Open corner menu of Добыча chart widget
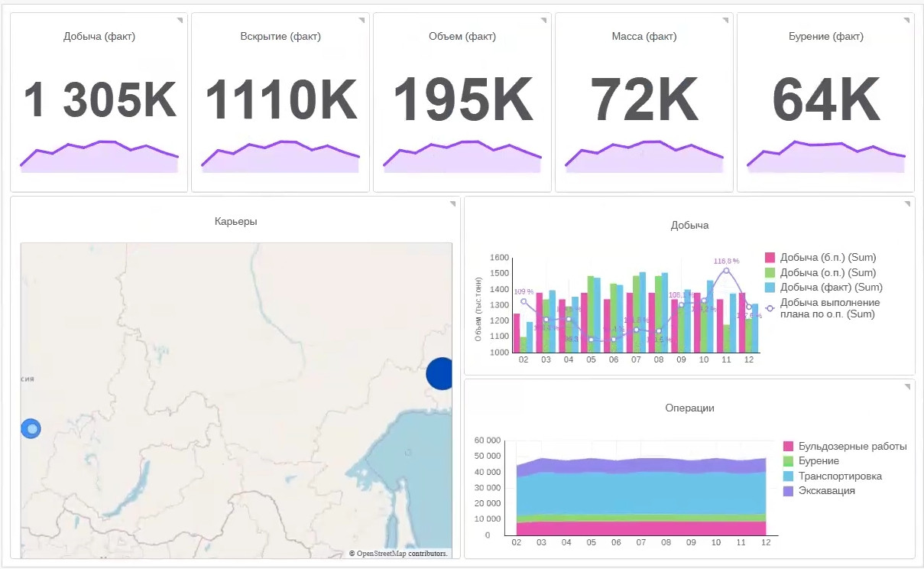The image size is (924, 569). (x=907, y=203)
